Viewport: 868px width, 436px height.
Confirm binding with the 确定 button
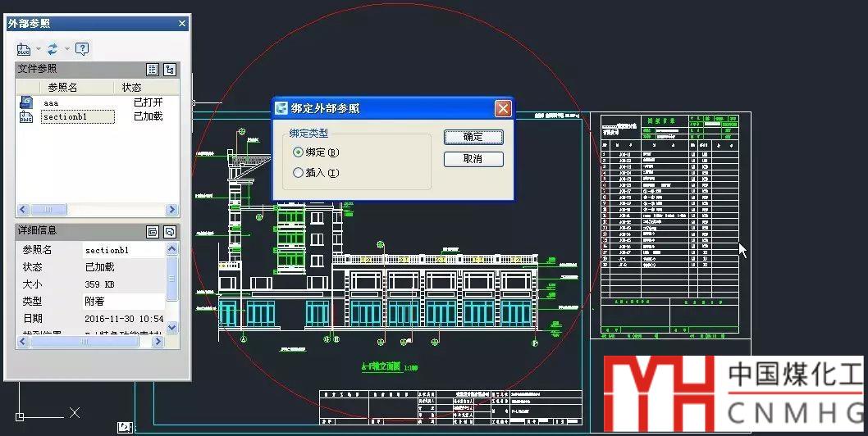coord(473,137)
